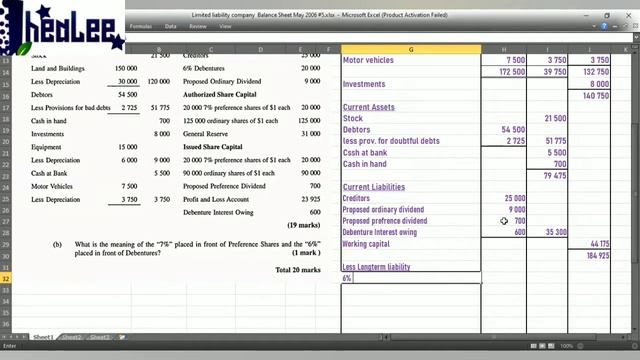This screenshot has width=640, height=360.
Task: Select the 'Debenture Interest owing' cell in column G
Action: [411, 232]
